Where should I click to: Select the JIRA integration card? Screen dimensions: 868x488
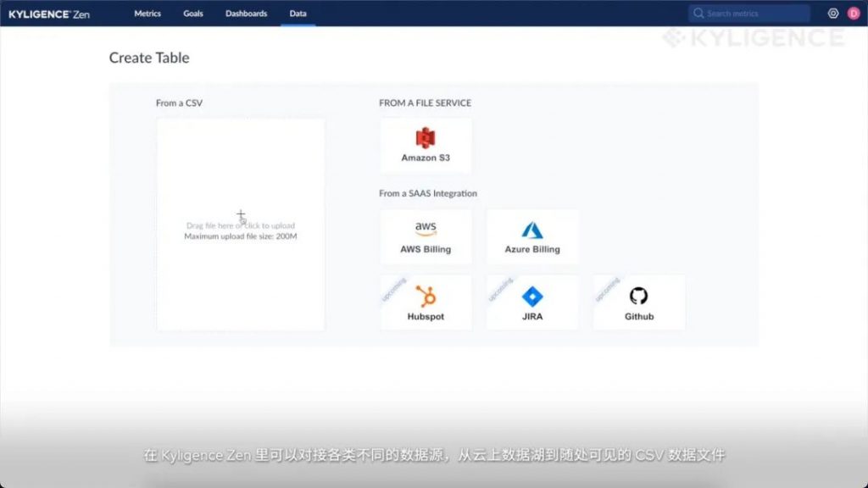pos(532,302)
